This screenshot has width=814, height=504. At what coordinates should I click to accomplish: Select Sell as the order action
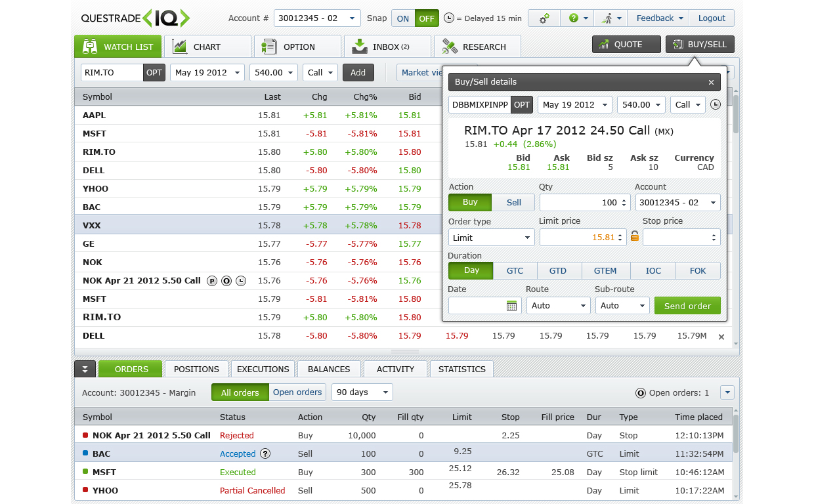pos(513,203)
